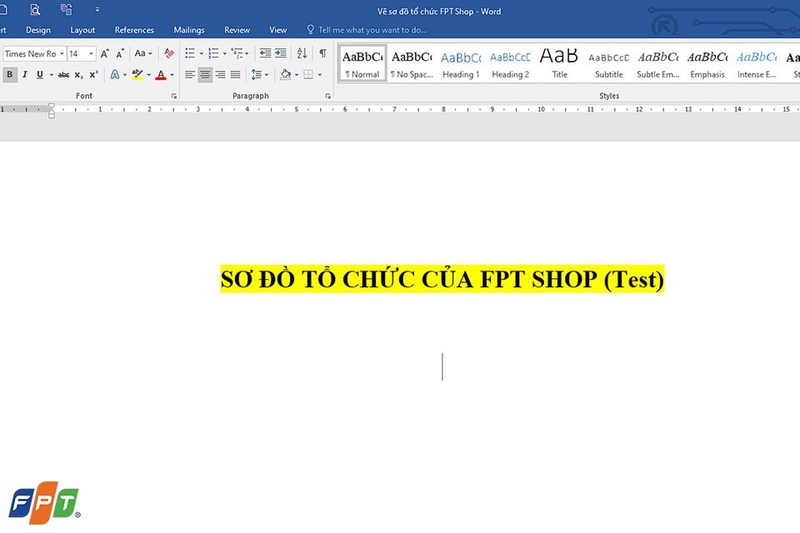This screenshot has height=533, width=800.
Task: Apply the Normal style
Action: tap(362, 64)
